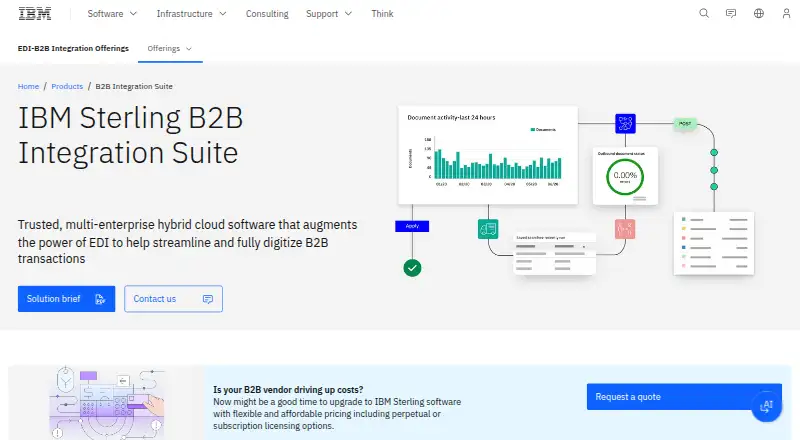Screen dimensions: 800x440
Task: Open the chat icon in header
Action: pyautogui.click(x=731, y=13)
